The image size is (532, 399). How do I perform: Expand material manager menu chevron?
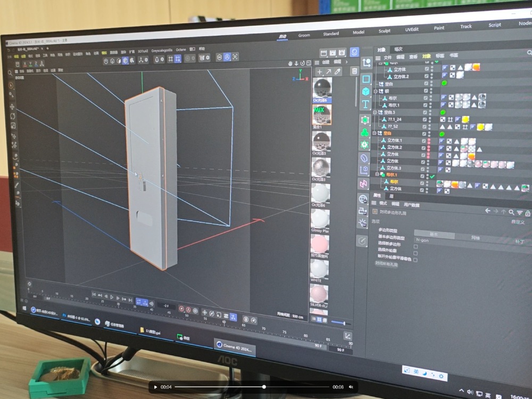pyautogui.click(x=346, y=62)
